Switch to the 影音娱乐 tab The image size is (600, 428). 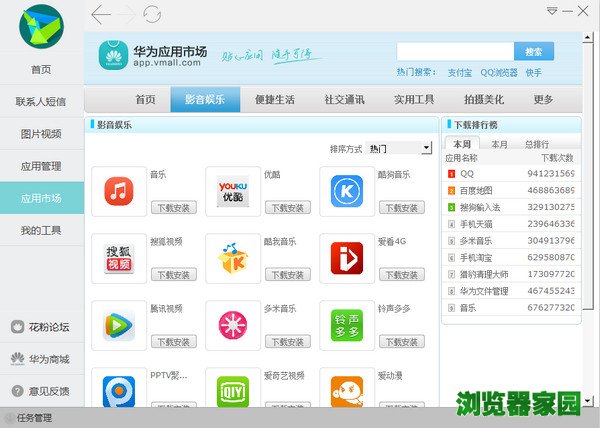pos(205,99)
